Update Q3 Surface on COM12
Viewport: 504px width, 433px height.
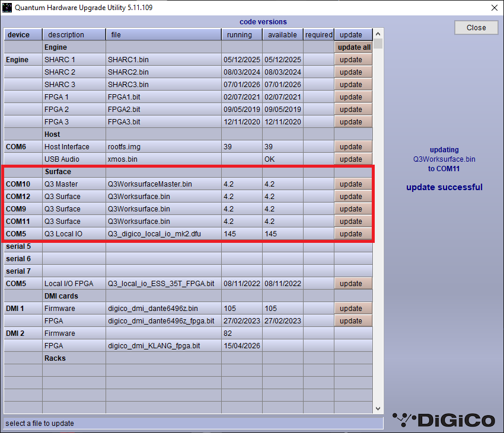[353, 197]
